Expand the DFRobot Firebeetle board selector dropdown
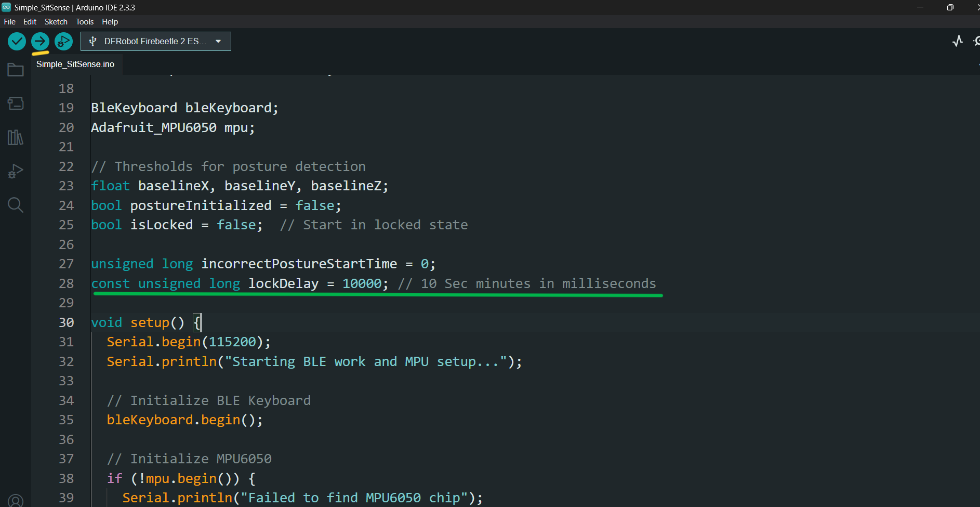The height and width of the screenshot is (507, 980). (x=156, y=41)
